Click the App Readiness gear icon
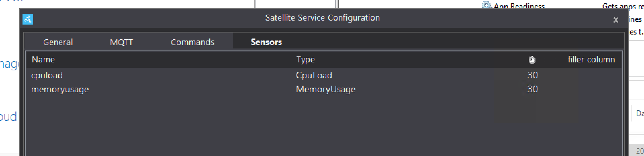644x156 pixels. click(486, 5)
